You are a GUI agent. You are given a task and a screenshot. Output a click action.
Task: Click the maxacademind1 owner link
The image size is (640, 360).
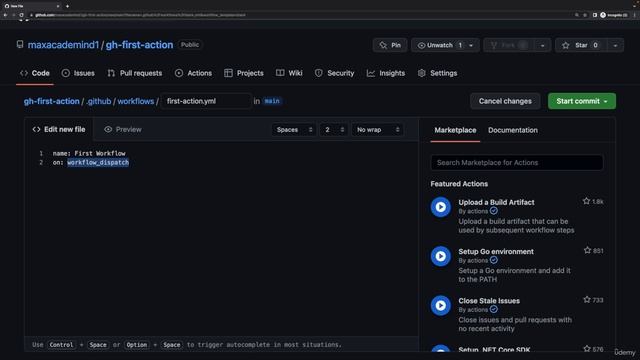coord(63,45)
